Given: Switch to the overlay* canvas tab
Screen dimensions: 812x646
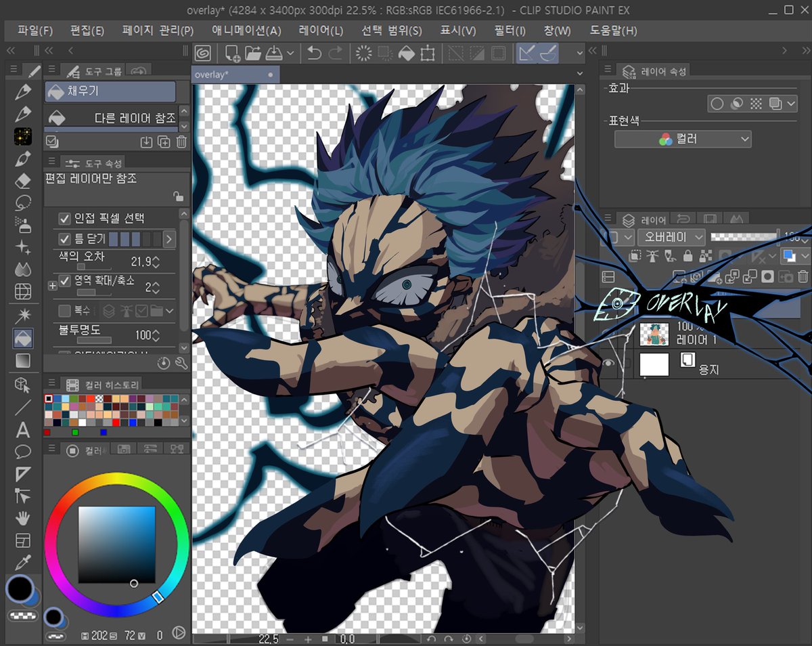Looking at the screenshot, I should tap(235, 74).
